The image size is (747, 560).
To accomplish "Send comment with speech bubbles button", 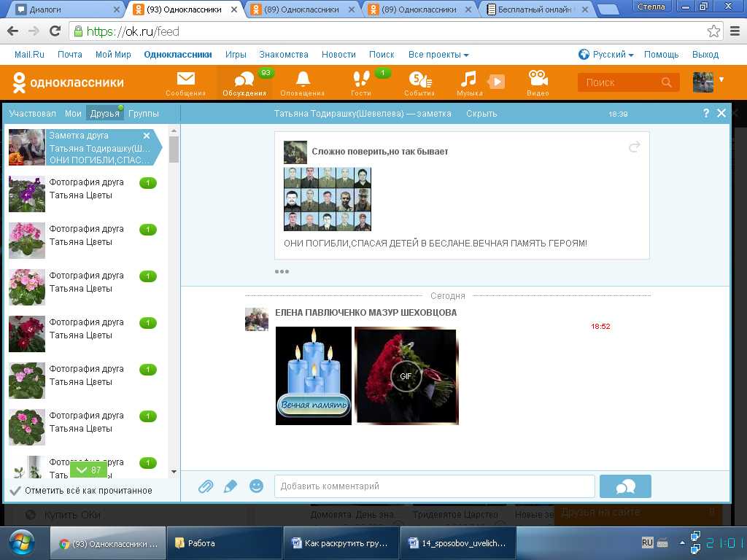I will pyautogui.click(x=625, y=486).
